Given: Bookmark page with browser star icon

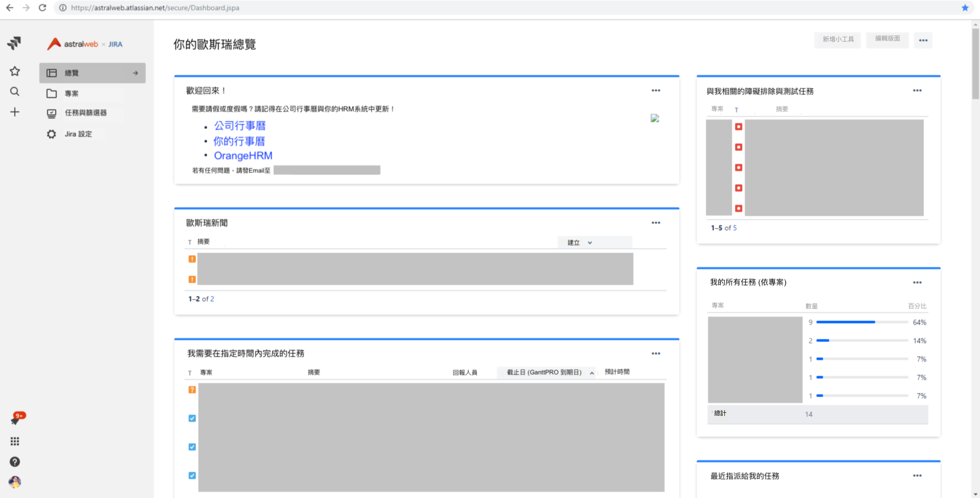Looking at the screenshot, I should pyautogui.click(x=965, y=8).
